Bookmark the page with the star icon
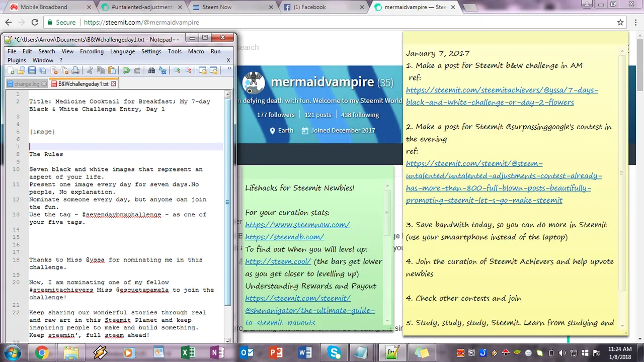 tap(620, 22)
